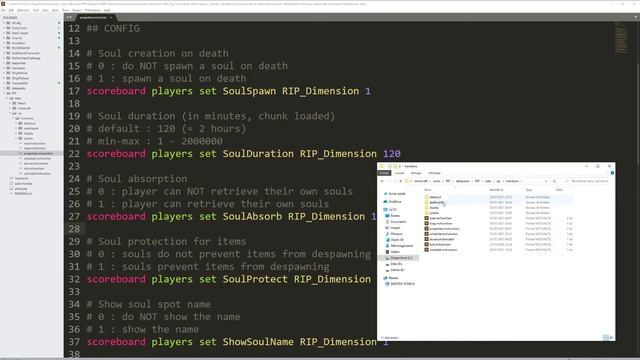
Task: Click the word SoulAbsorb on line 27
Action: pyautogui.click(x=252, y=216)
